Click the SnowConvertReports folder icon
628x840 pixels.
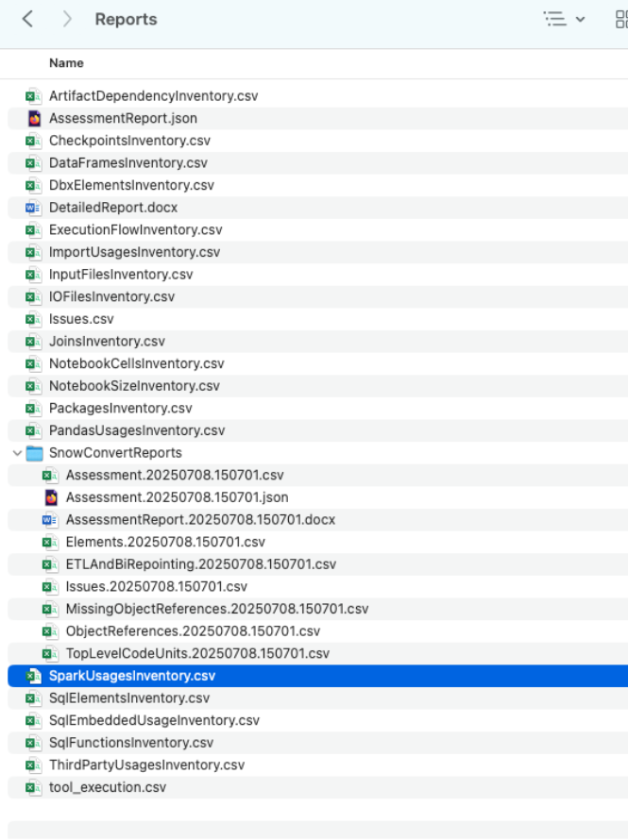click(x=34, y=453)
